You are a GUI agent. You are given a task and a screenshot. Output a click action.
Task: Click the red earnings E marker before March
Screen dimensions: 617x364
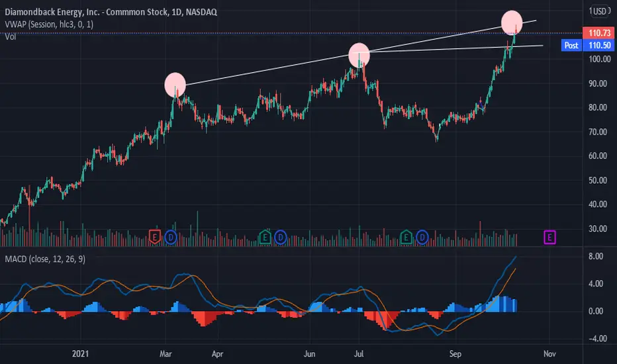point(155,238)
